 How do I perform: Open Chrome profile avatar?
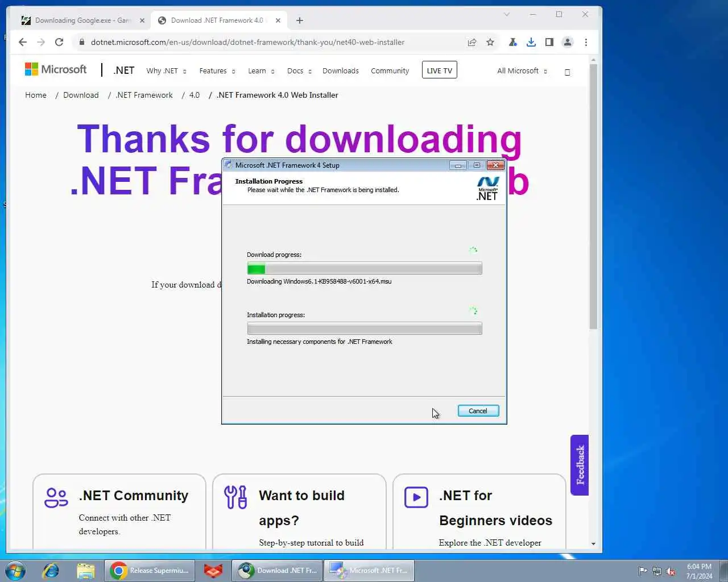568,42
